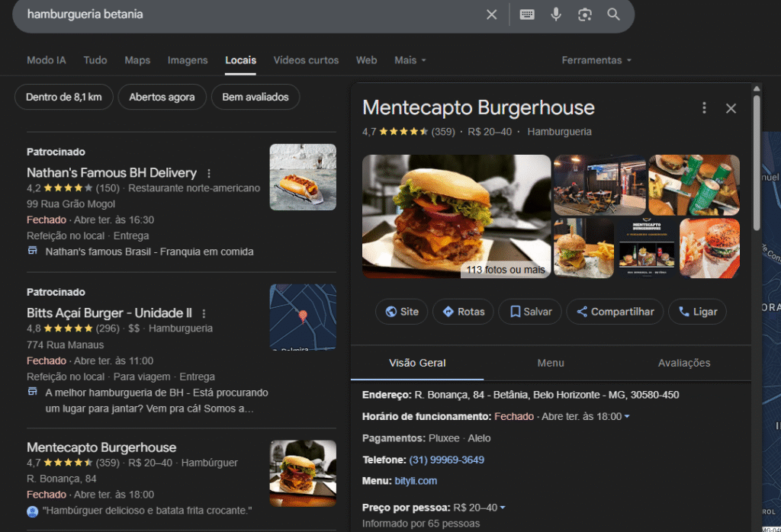Switch to the Menu tab

click(551, 363)
